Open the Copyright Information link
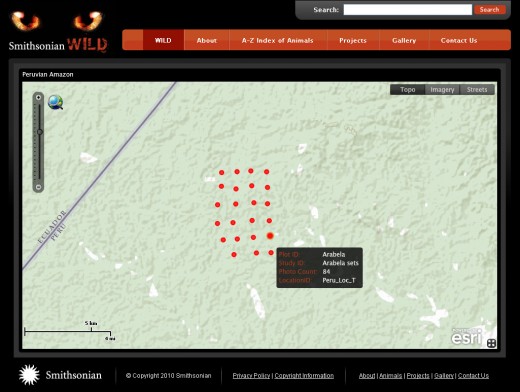The width and height of the screenshot is (520, 392). (x=304, y=376)
